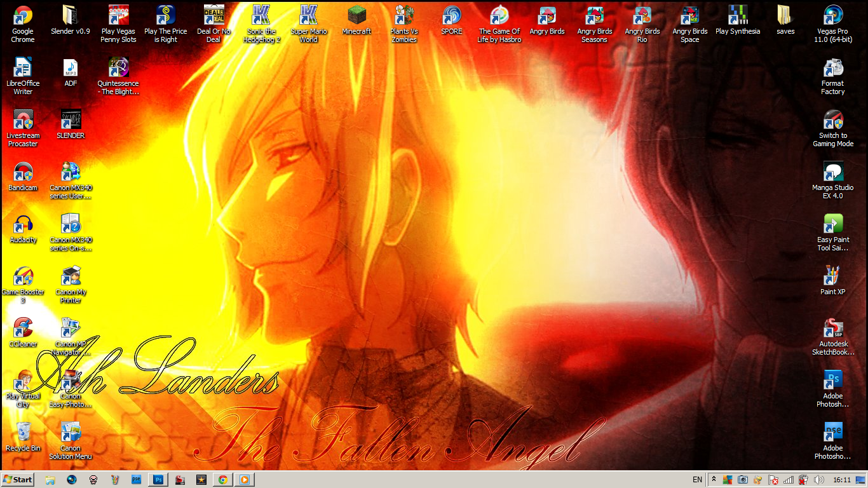Image resolution: width=868 pixels, height=488 pixels.
Task: Click the Audacity desktop shortcut
Action: pyautogui.click(x=23, y=225)
